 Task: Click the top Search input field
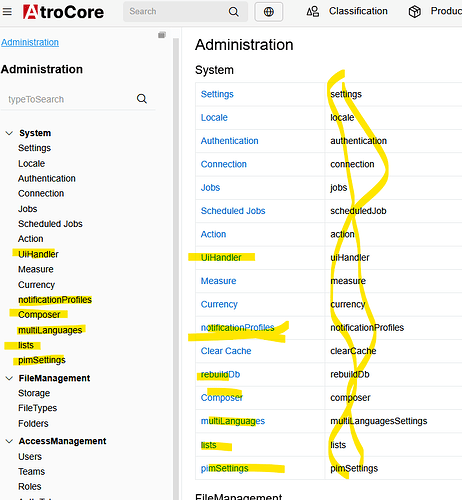pyautogui.click(x=177, y=12)
